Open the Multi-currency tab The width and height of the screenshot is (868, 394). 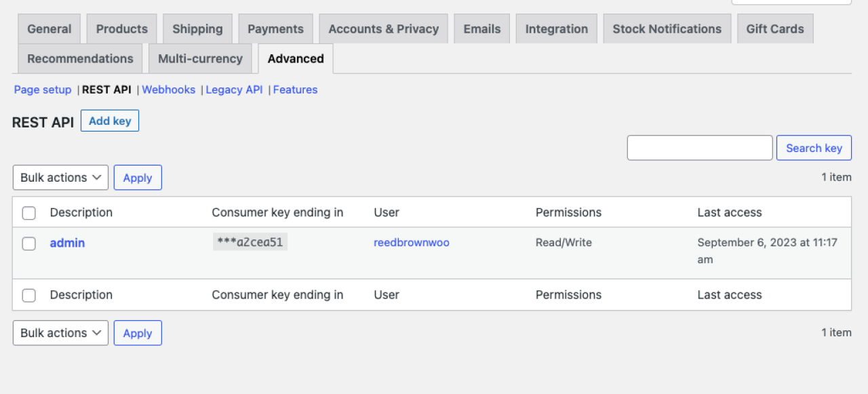pos(200,58)
